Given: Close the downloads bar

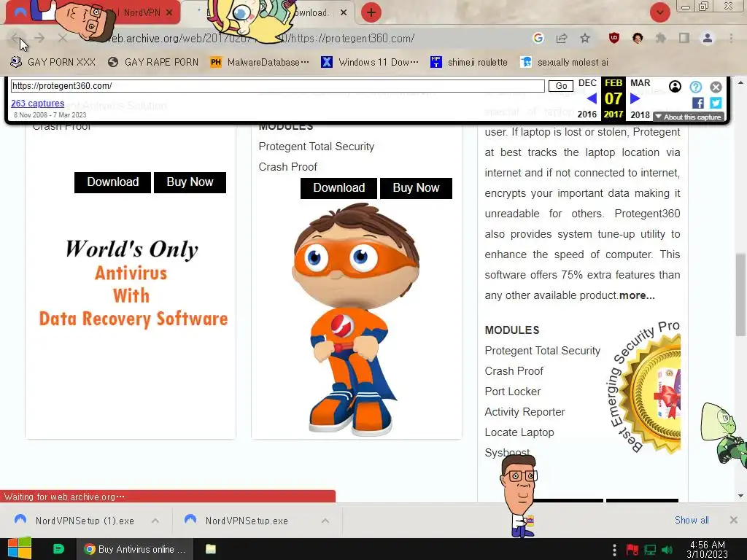Looking at the screenshot, I should (733, 520).
